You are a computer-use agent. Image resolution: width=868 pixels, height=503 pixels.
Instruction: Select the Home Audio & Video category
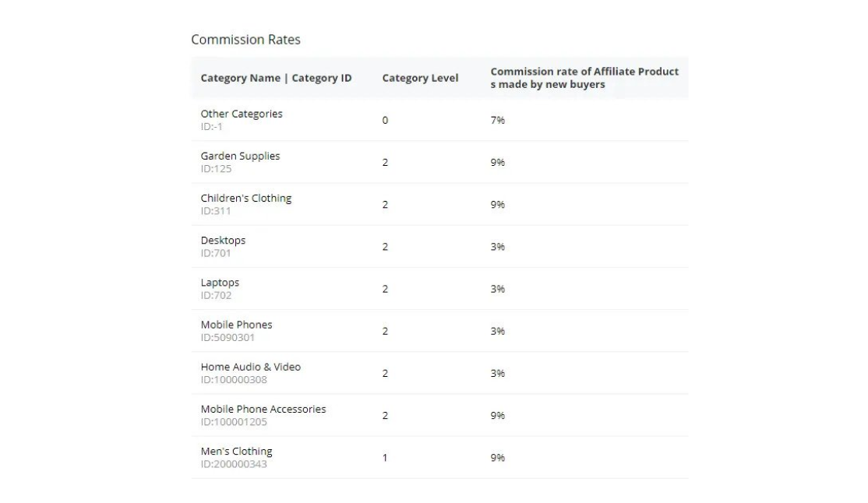click(x=250, y=367)
